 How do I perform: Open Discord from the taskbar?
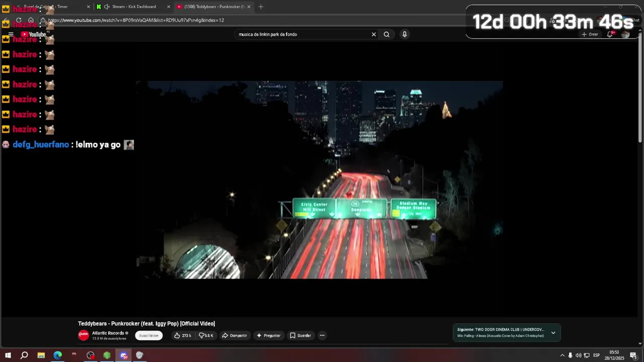(x=123, y=355)
